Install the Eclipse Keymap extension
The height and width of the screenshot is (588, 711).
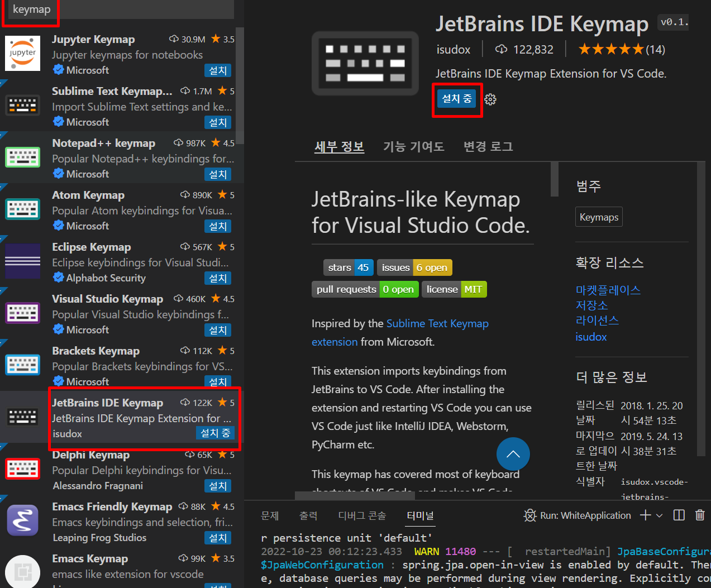tap(218, 279)
